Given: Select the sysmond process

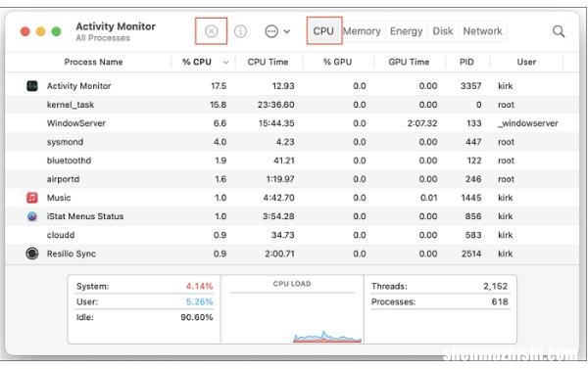Looking at the screenshot, I should (65, 142).
